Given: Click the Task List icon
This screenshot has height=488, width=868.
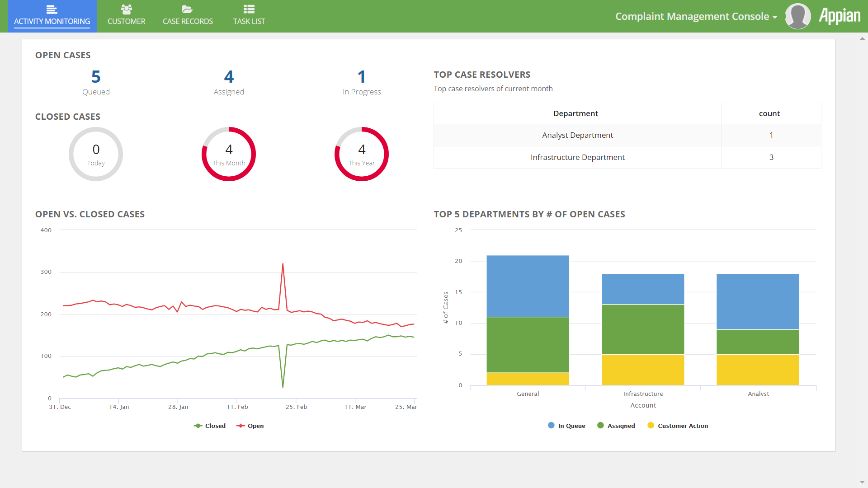Looking at the screenshot, I should [x=249, y=9].
